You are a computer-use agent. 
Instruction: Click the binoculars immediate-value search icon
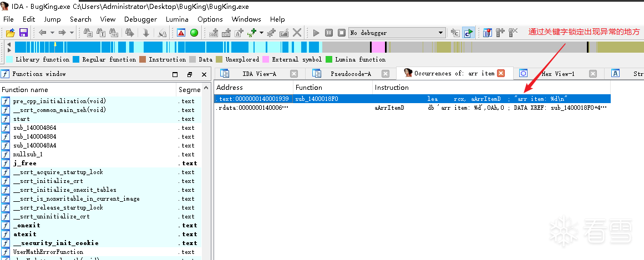pos(88,33)
